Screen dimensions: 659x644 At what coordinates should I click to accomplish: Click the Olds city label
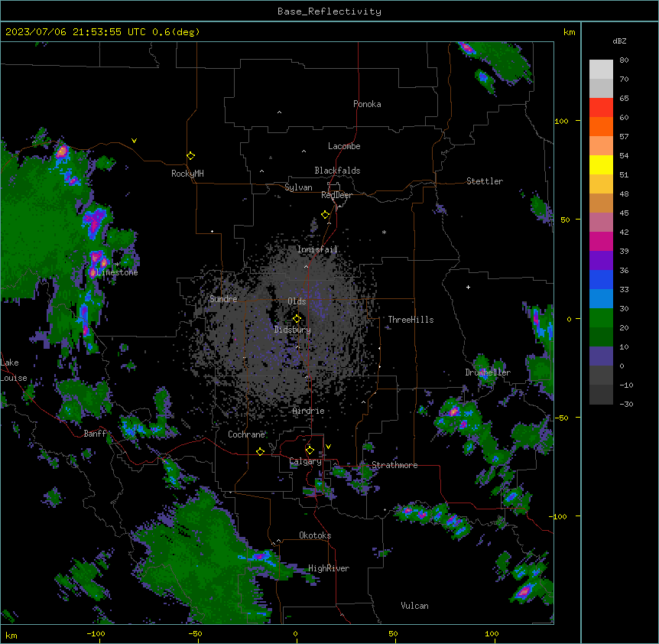tap(297, 301)
